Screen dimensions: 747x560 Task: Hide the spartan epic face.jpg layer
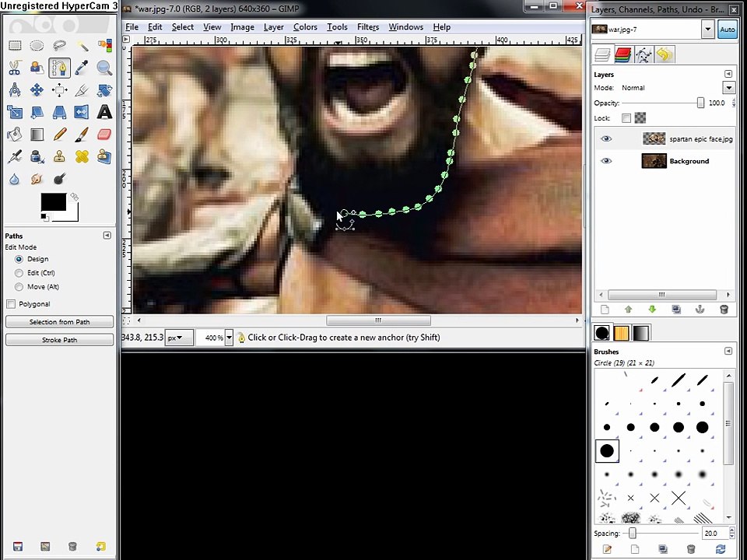click(606, 138)
